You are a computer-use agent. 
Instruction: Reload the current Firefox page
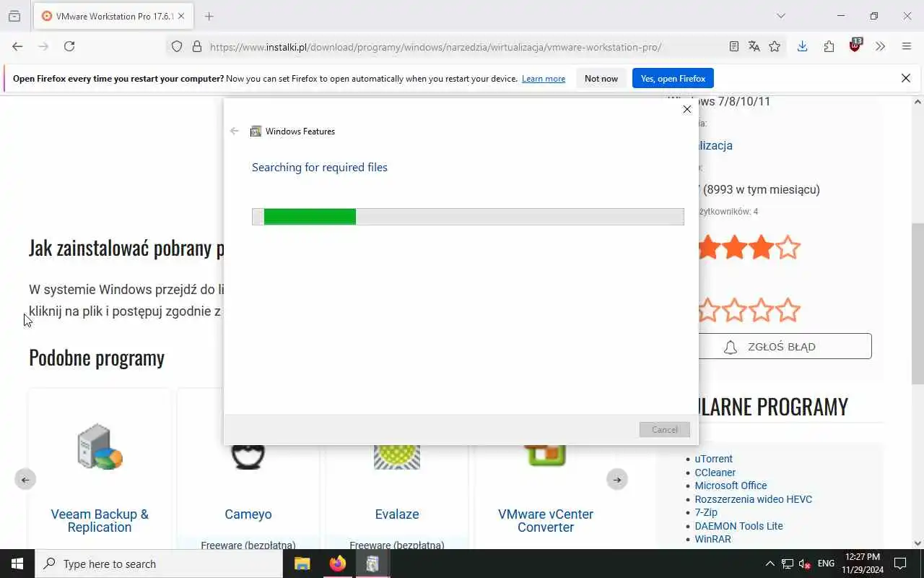(x=69, y=46)
